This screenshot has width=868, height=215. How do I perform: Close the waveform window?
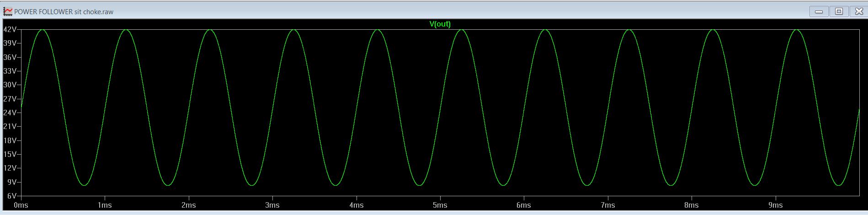tap(858, 12)
